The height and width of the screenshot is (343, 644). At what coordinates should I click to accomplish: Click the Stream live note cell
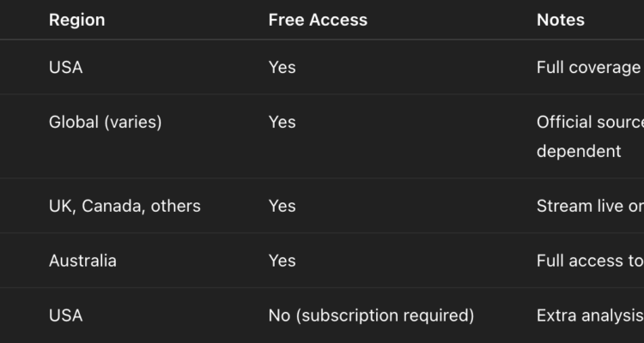click(590, 206)
